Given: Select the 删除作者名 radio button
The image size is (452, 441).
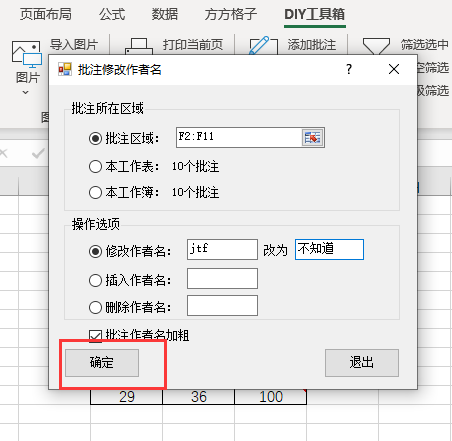Looking at the screenshot, I should pyautogui.click(x=95, y=307).
